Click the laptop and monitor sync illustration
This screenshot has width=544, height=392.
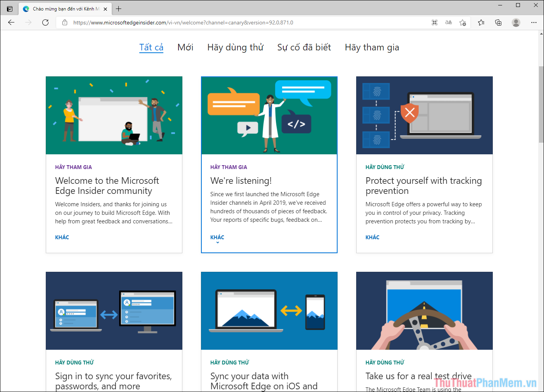point(114,311)
